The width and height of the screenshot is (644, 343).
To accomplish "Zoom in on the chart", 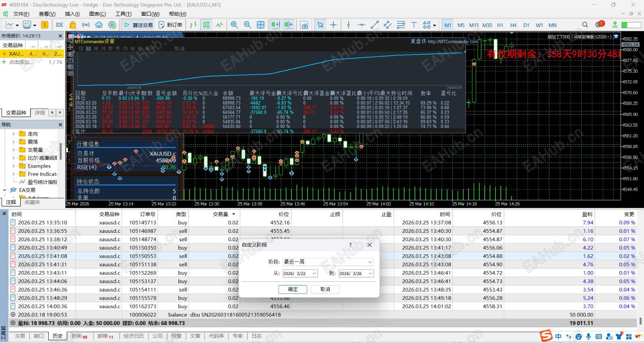I will [x=234, y=25].
